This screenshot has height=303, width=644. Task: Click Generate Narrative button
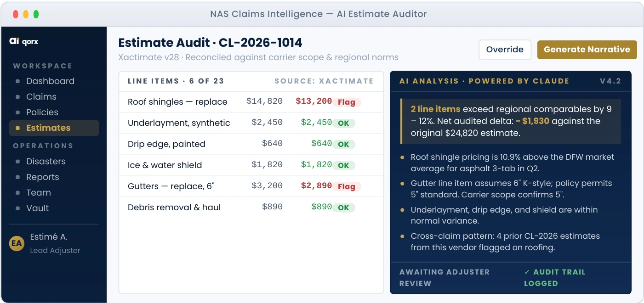pos(587,50)
